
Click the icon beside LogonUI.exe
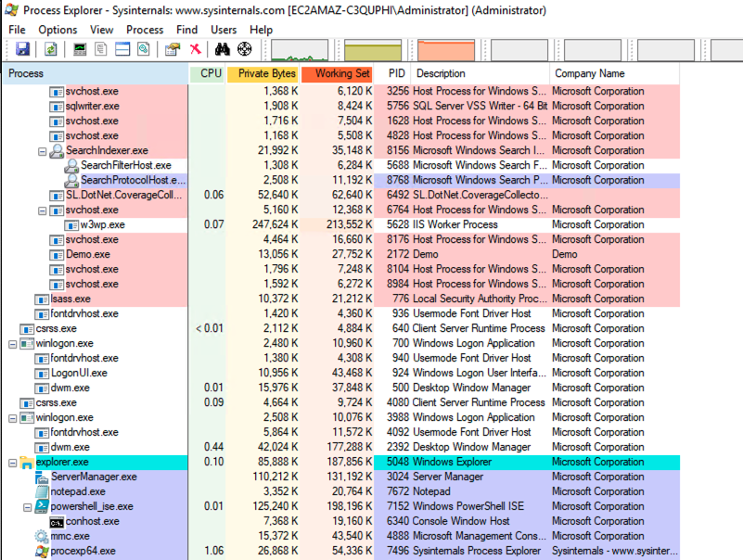[x=42, y=374]
